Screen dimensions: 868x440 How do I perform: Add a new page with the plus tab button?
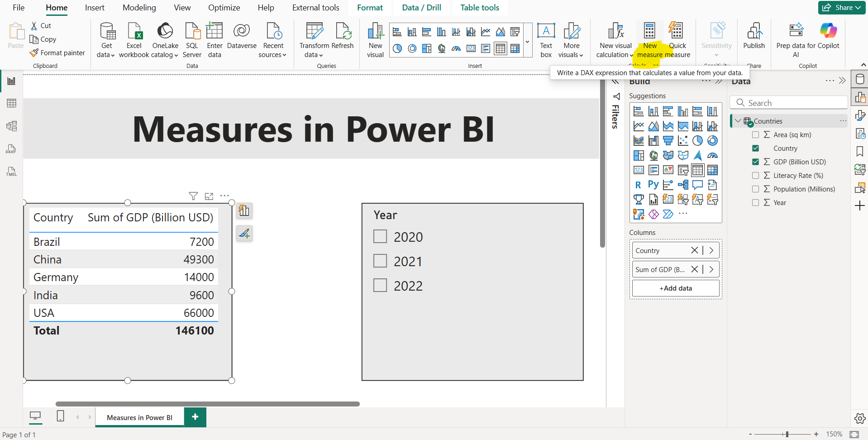pos(195,417)
